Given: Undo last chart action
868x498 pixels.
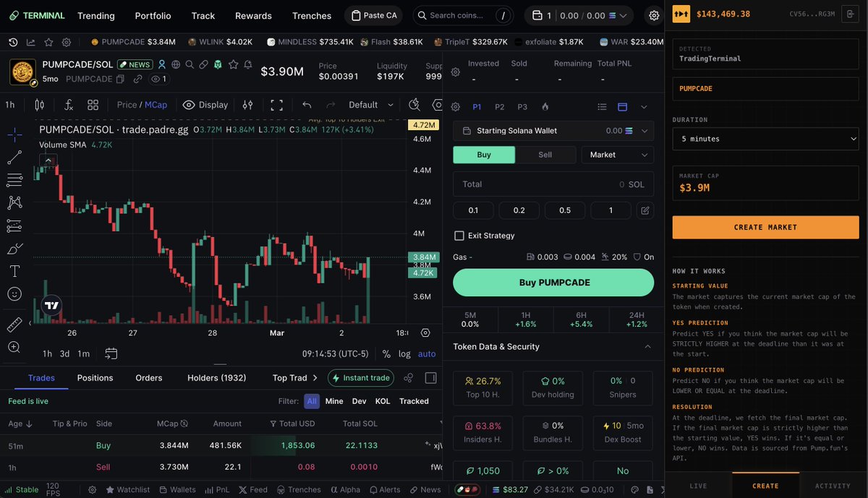Looking at the screenshot, I should [307, 105].
